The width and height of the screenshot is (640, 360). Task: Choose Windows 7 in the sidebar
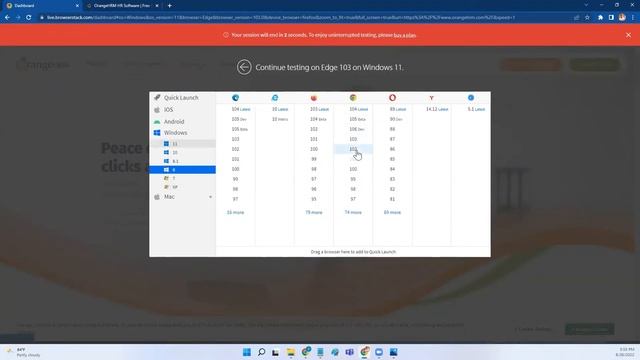182,178
